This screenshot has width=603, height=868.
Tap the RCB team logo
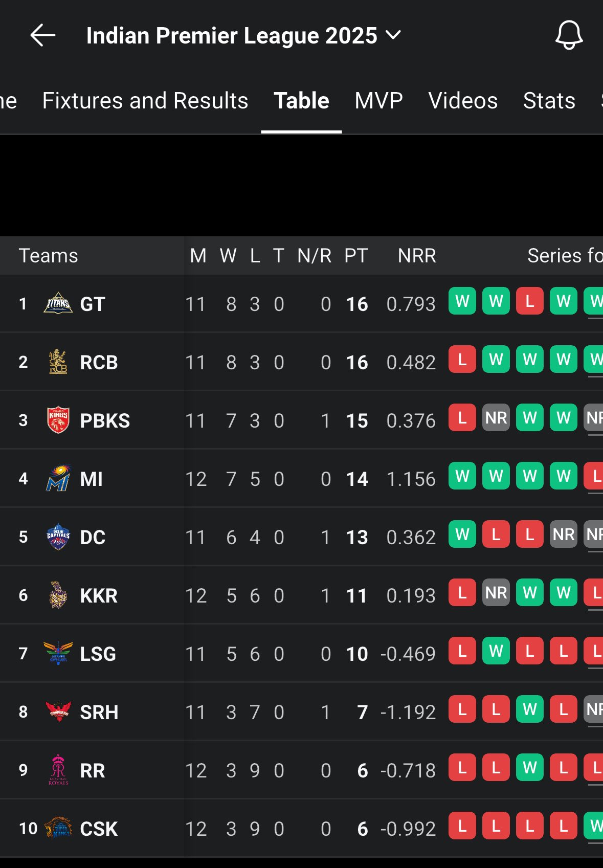tap(58, 362)
